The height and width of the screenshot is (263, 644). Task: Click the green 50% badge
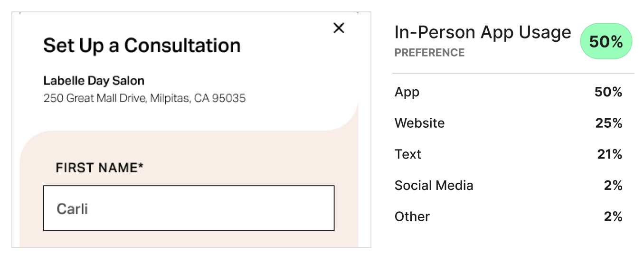click(x=606, y=42)
